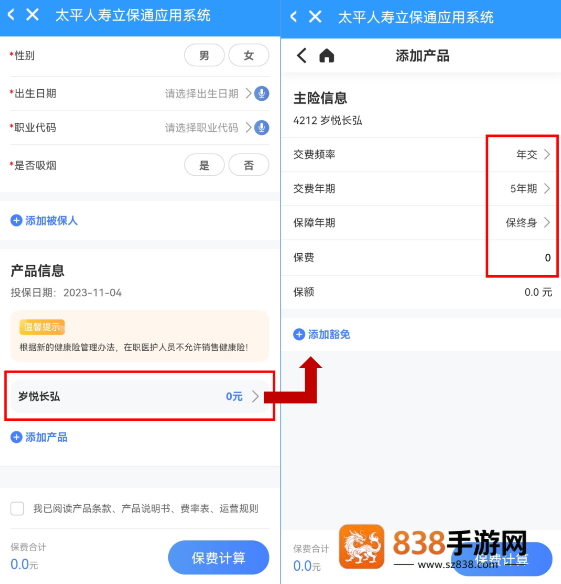Expand the 岁悦长弘 product row chevron

(255, 396)
